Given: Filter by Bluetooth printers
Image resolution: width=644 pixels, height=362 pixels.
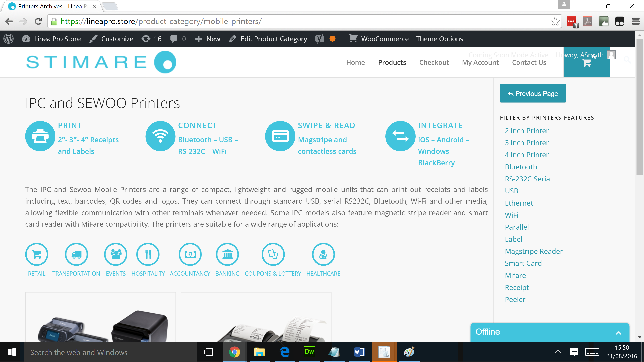Looking at the screenshot, I should [521, 167].
